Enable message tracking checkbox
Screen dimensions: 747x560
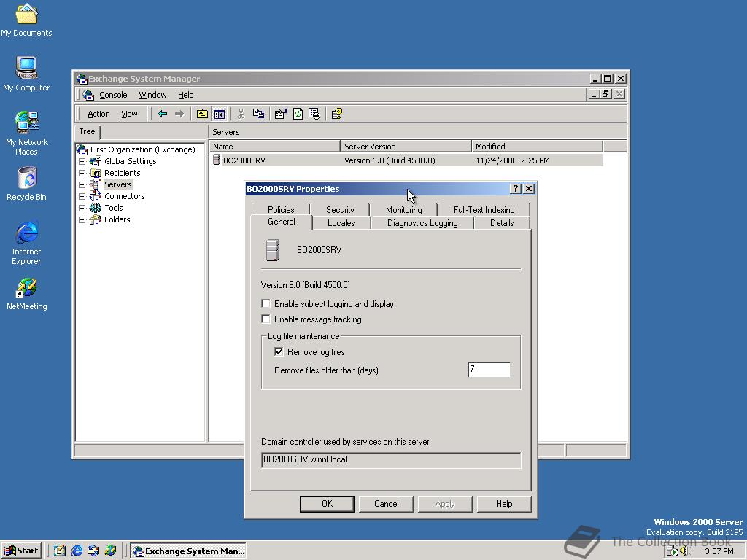pyautogui.click(x=266, y=319)
